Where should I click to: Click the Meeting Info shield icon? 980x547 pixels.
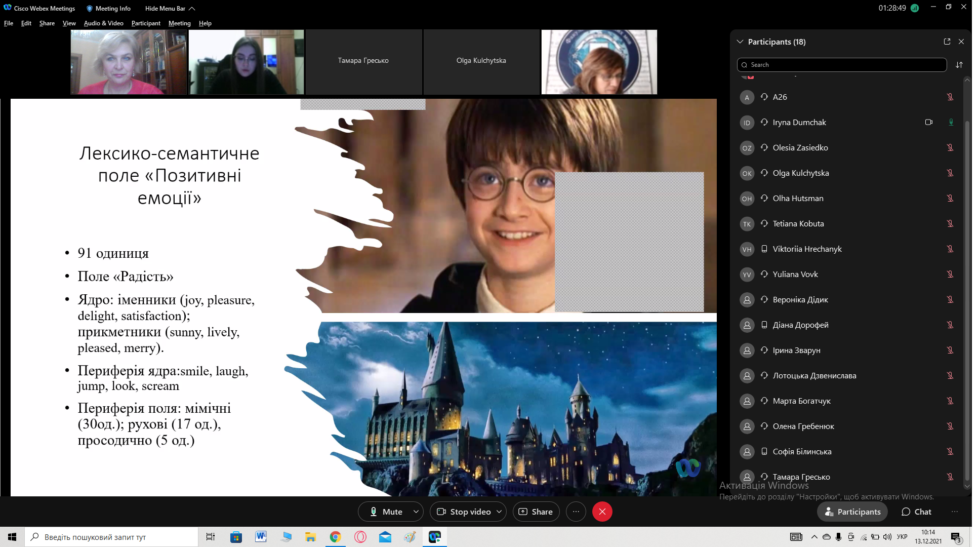click(90, 9)
